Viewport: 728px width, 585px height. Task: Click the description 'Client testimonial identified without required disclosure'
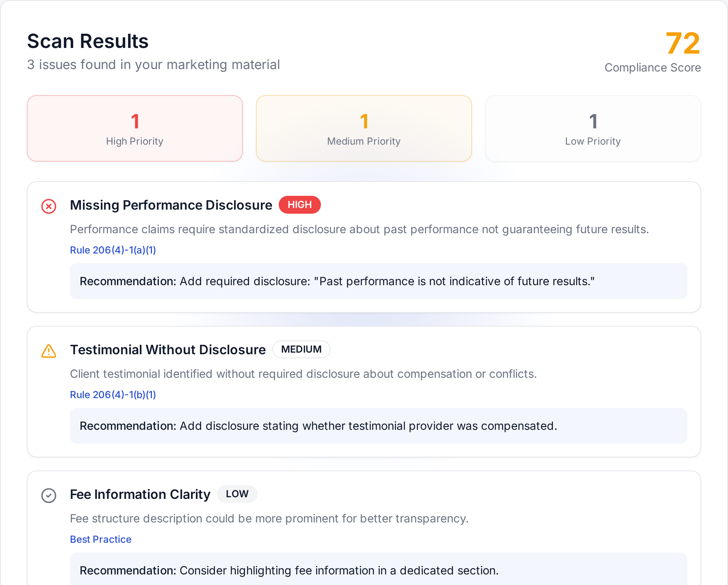click(x=303, y=374)
